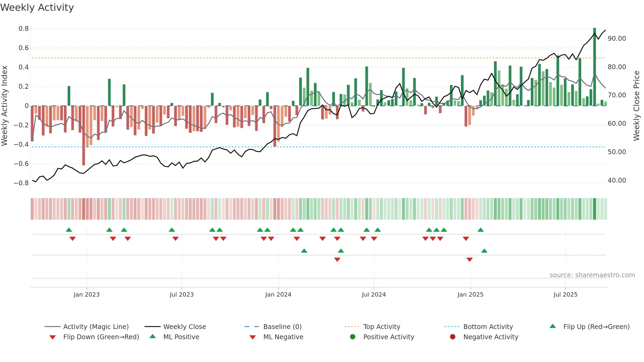This screenshot has width=644, height=362.
Task: Click the 'Weekly Activity' chart title
Action: tap(37, 8)
